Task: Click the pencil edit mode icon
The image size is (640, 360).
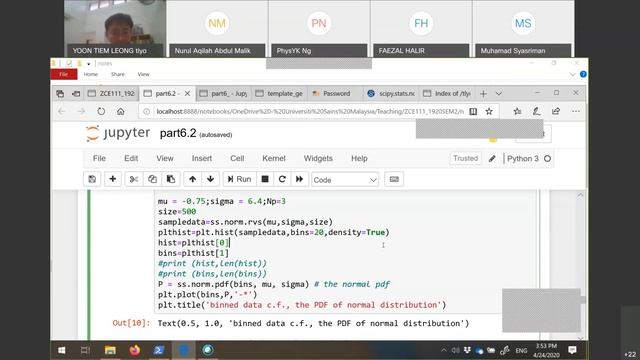Action: (x=492, y=159)
